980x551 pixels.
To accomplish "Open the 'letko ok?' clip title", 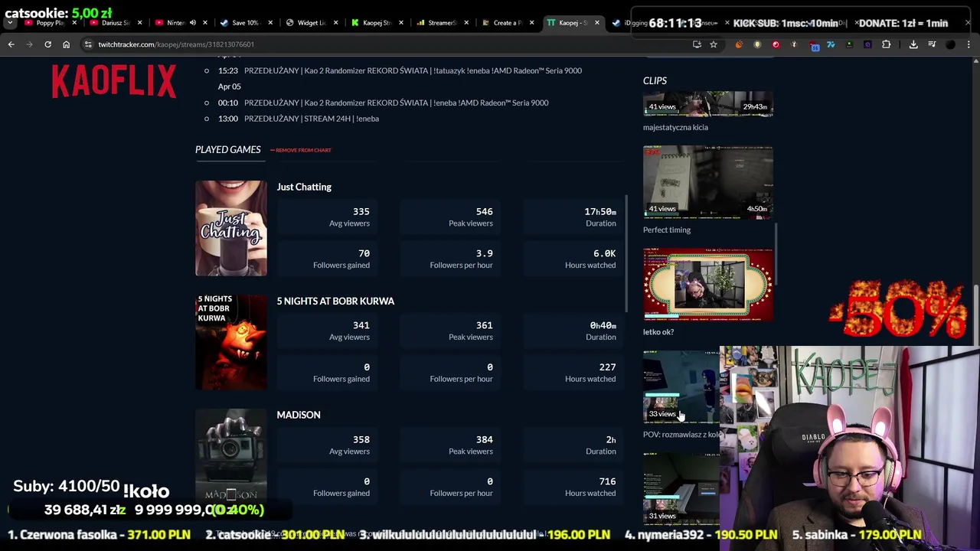I will pyautogui.click(x=658, y=332).
